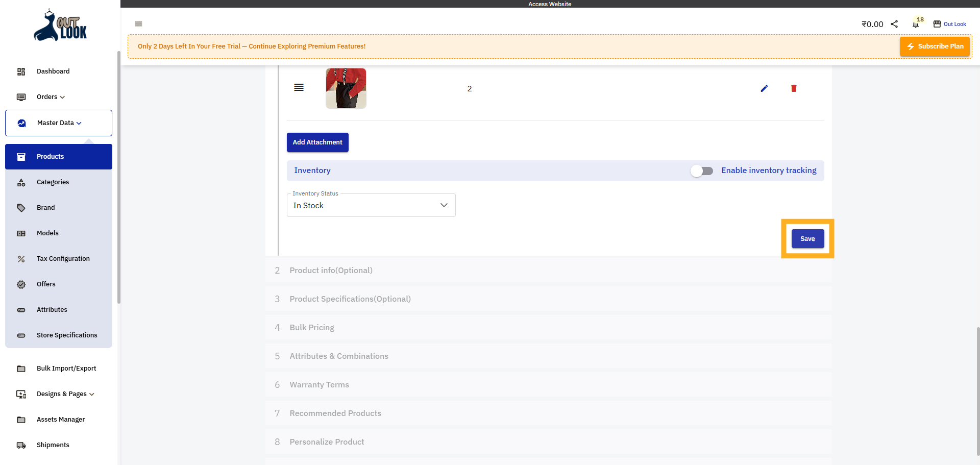Click the Store Specifications icon
This screenshot has height=465, width=980.
click(x=21, y=335)
